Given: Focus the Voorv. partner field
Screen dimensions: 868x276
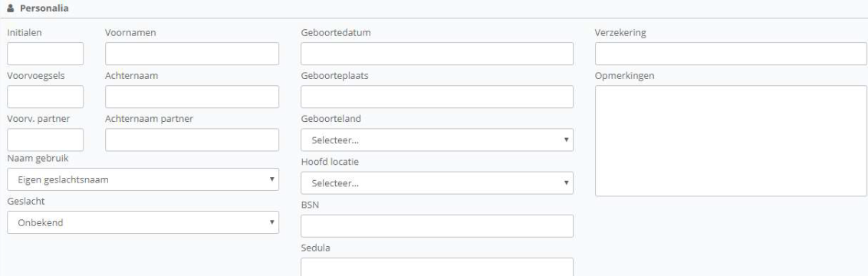Looking at the screenshot, I should (x=45, y=140).
